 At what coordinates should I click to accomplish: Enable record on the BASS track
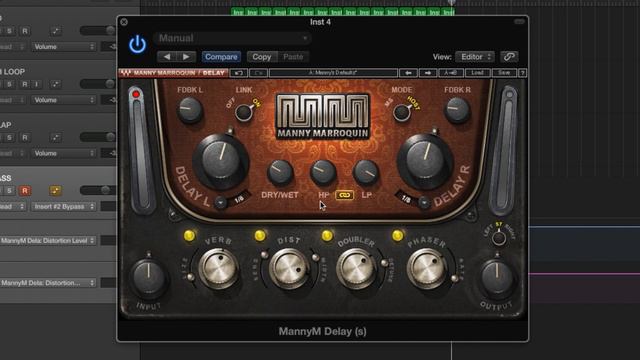(x=25, y=190)
